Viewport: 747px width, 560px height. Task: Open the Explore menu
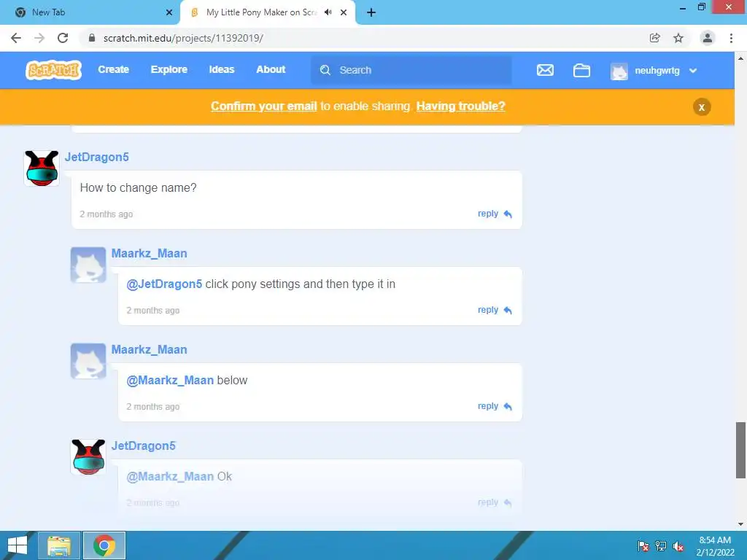pos(169,69)
